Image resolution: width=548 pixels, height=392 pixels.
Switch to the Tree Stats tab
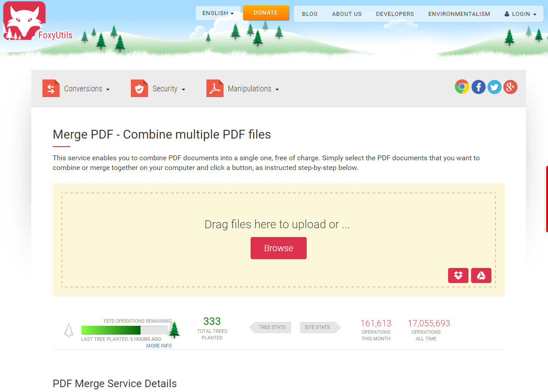click(x=272, y=328)
